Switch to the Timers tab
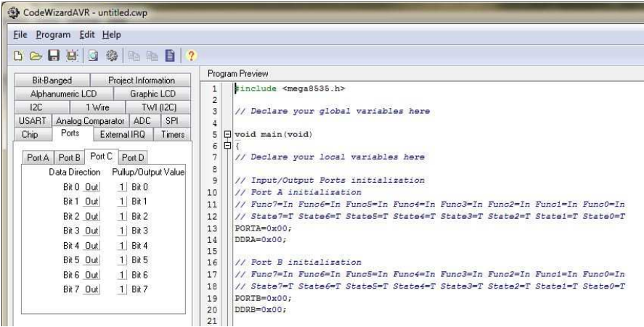Viewport: 644px width, 327px height. (173, 134)
